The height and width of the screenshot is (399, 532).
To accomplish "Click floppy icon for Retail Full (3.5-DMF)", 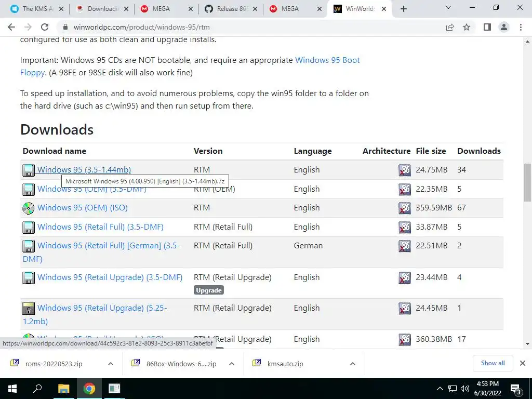I will pos(29,228).
